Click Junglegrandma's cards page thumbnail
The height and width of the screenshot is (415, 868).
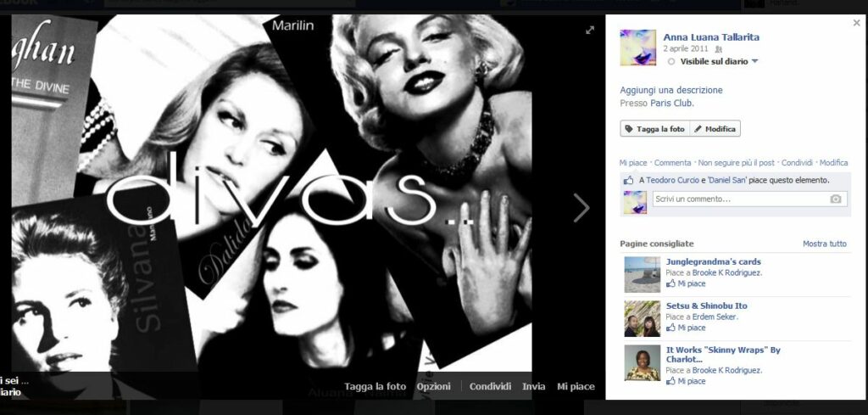[x=643, y=274]
